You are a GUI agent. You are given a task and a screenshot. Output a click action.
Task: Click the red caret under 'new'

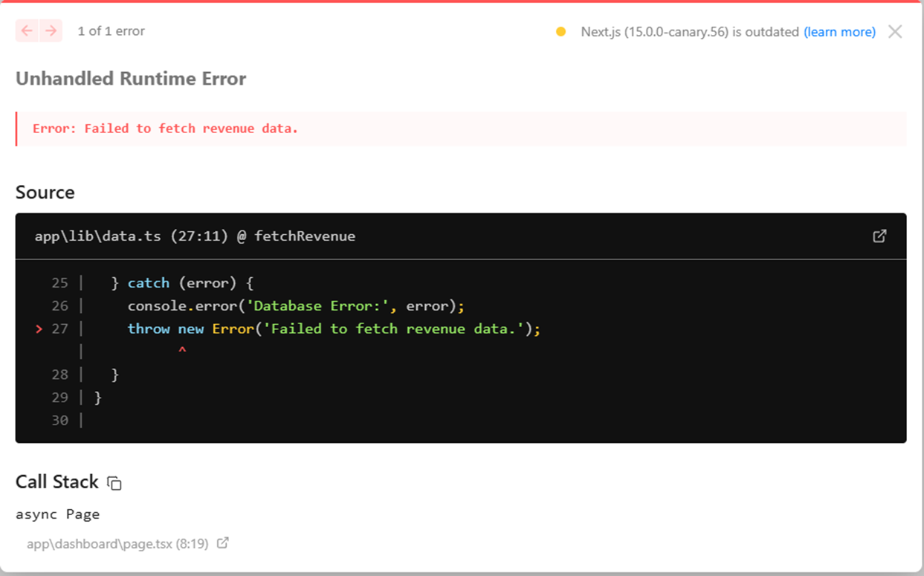(x=182, y=351)
